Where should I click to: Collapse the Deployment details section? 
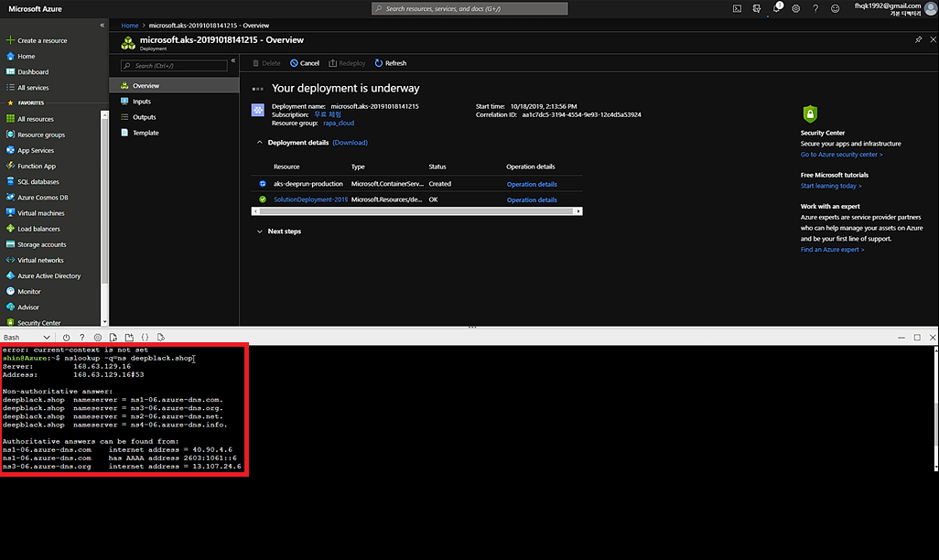click(x=259, y=143)
